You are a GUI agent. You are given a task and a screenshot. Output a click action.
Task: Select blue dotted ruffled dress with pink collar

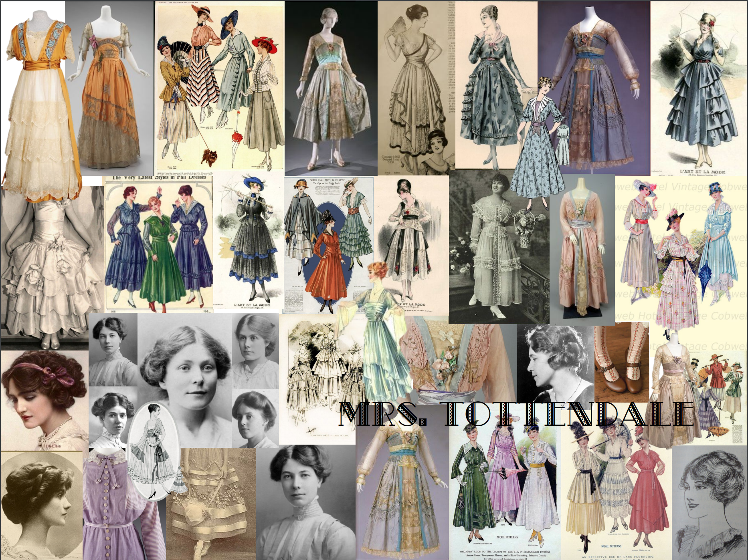495,85
